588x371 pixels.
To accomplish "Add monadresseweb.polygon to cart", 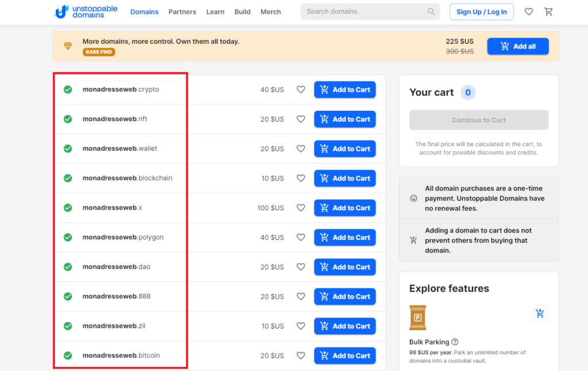I will point(345,237).
